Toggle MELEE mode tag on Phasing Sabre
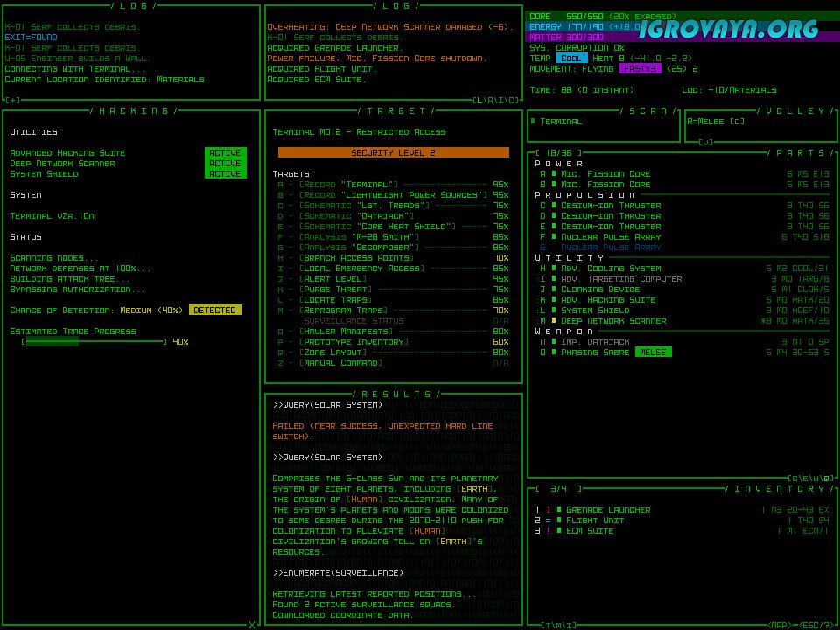Image resolution: width=840 pixels, height=630 pixels. (x=652, y=353)
